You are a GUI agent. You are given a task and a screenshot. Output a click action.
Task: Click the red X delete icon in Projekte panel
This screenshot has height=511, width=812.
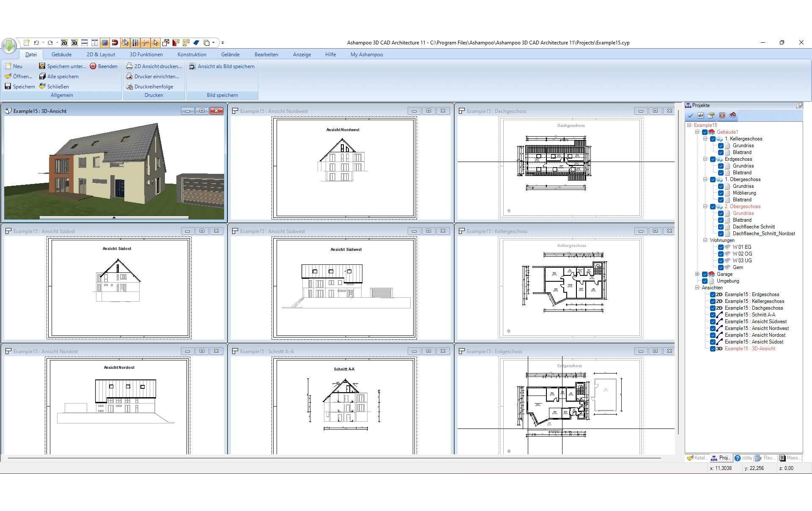tap(722, 115)
